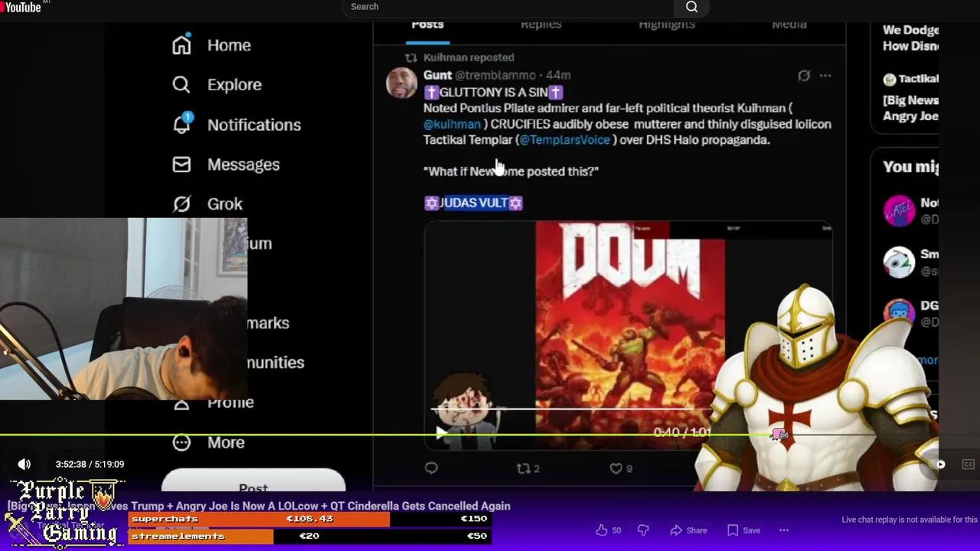Click the reply icon under the post

point(431,468)
